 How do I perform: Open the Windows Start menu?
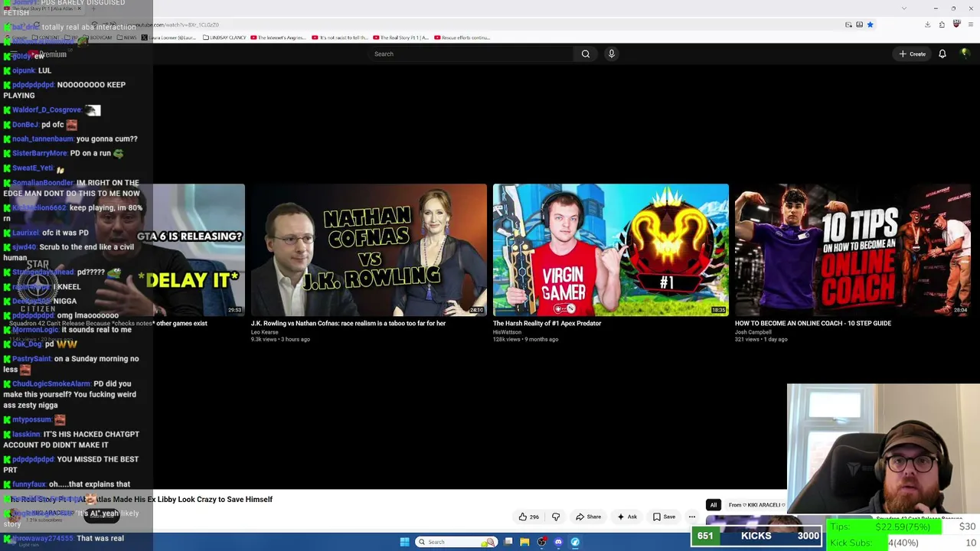point(404,542)
